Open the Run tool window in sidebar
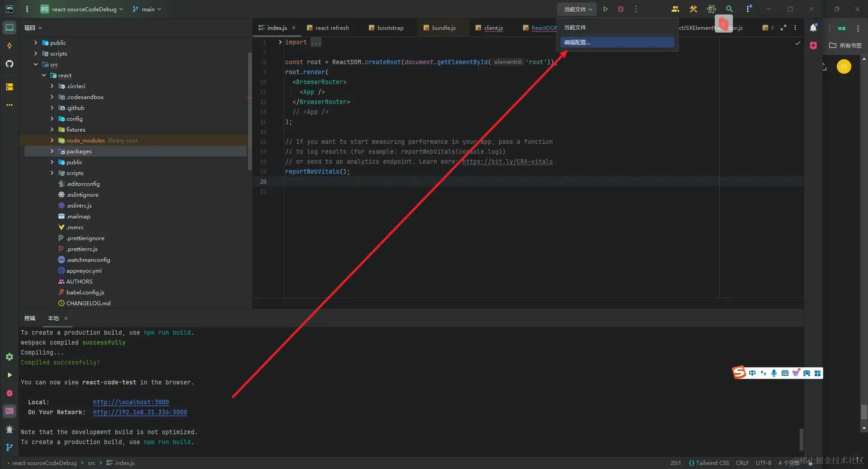This screenshot has height=469, width=868. click(9, 375)
